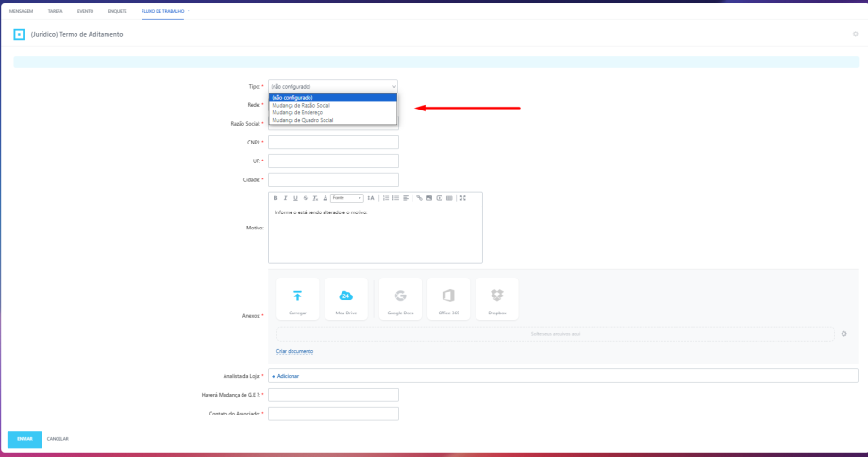Open the Fonte font dropdown in the editor
This screenshot has width=868, height=457.
click(x=346, y=198)
